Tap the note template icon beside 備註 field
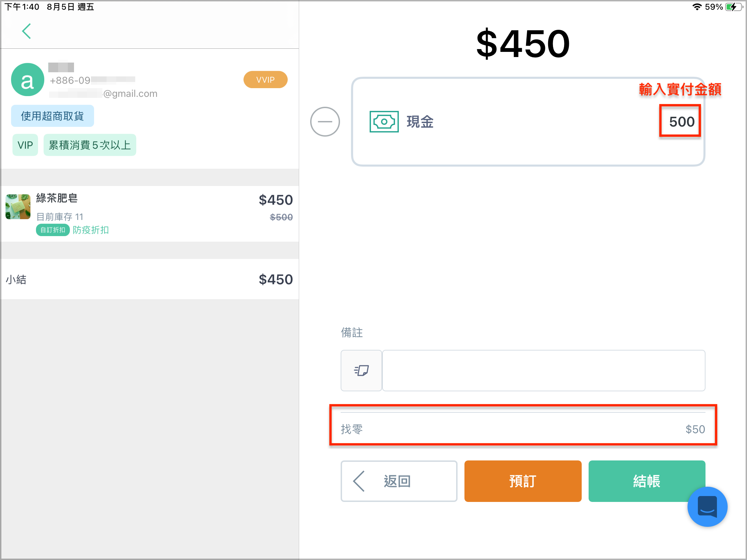The image size is (747, 560). click(x=361, y=370)
